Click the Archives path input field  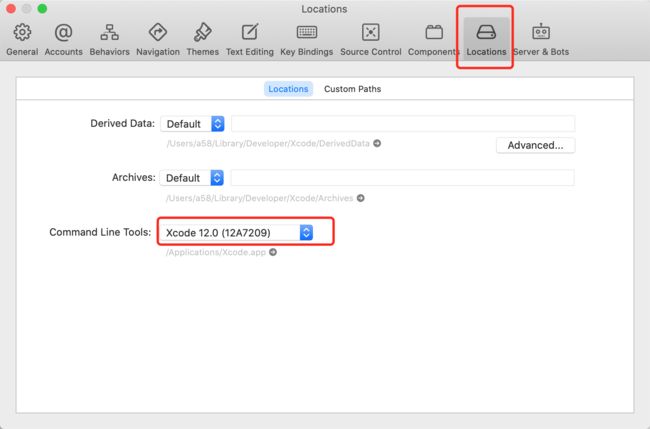[403, 178]
